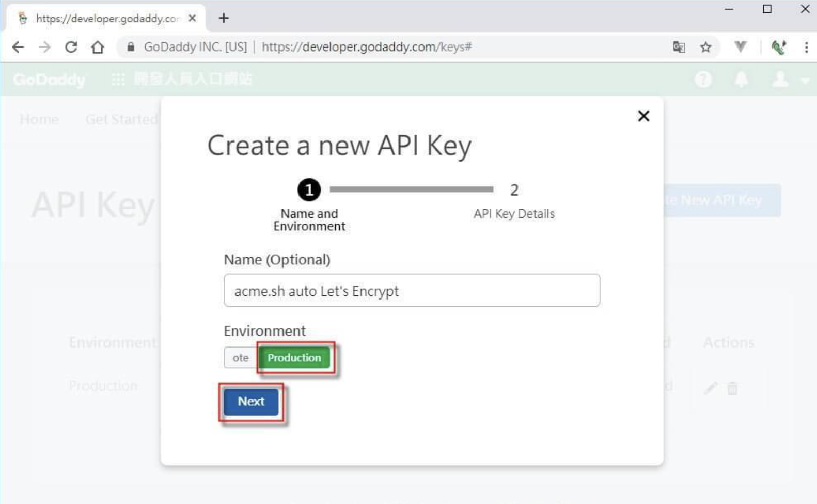Open the apps grid icon in header

pyautogui.click(x=118, y=80)
